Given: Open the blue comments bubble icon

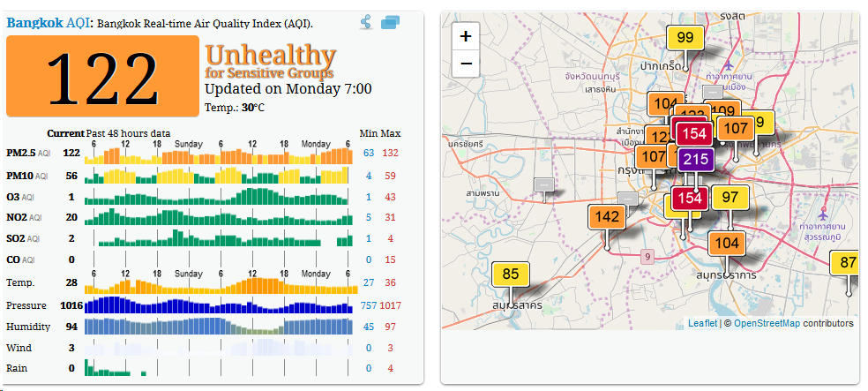Looking at the screenshot, I should 390,23.
